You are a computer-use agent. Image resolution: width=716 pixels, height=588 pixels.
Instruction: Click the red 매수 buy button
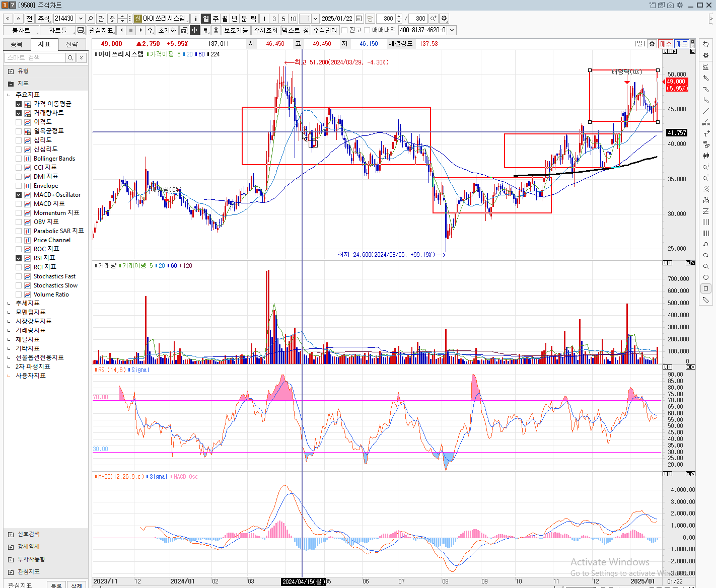coord(665,44)
